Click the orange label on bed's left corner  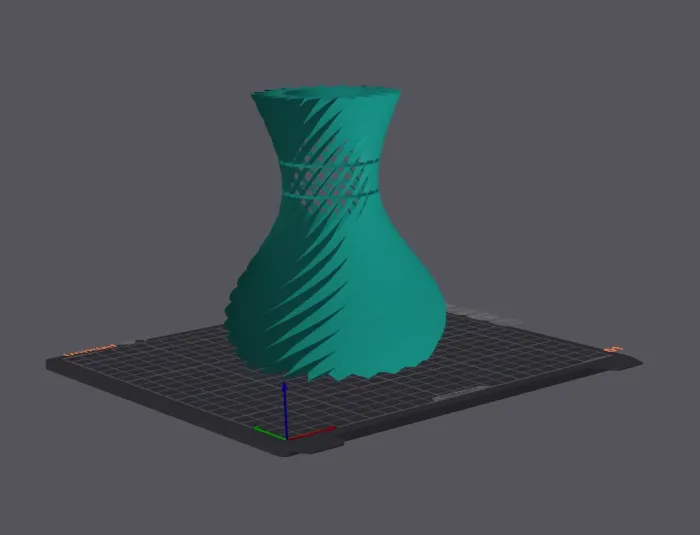point(89,350)
